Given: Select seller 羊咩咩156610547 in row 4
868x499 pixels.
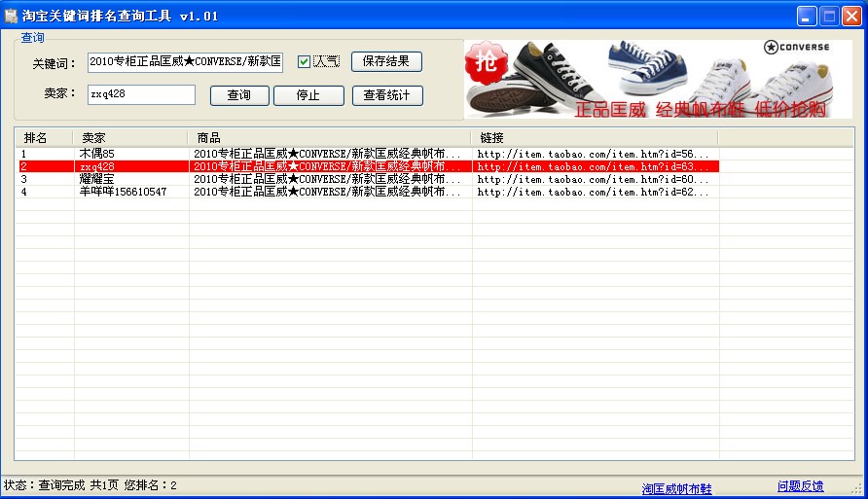Looking at the screenshot, I should click(123, 192).
